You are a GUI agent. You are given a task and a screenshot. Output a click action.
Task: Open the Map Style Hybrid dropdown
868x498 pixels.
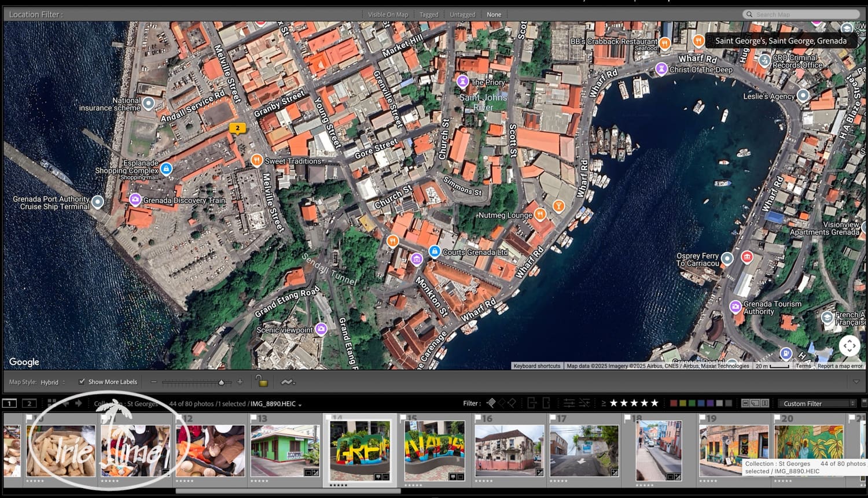point(53,382)
